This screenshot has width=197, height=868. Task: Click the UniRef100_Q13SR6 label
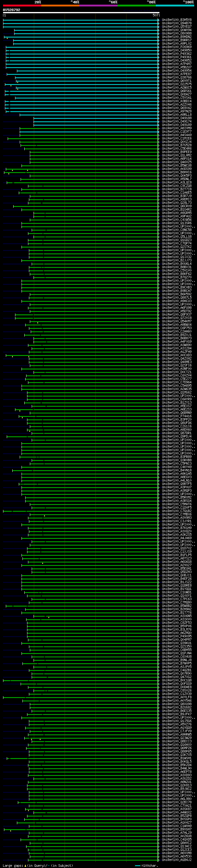coord(176,223)
